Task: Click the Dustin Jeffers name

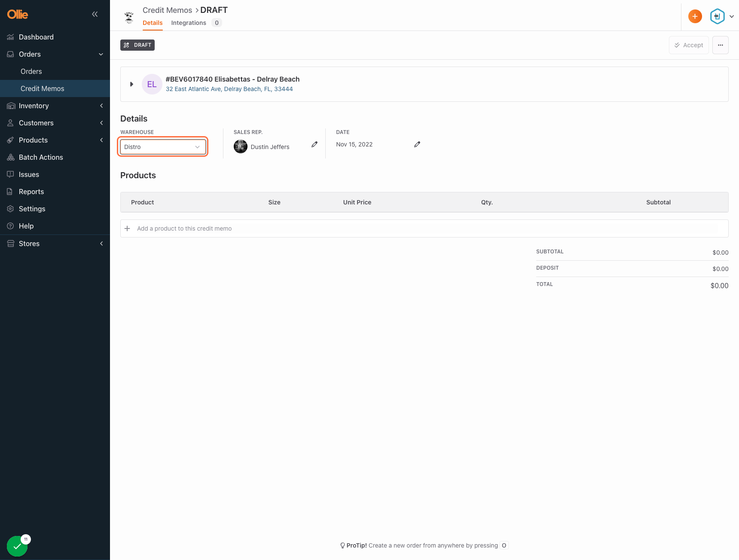Action: [270, 147]
